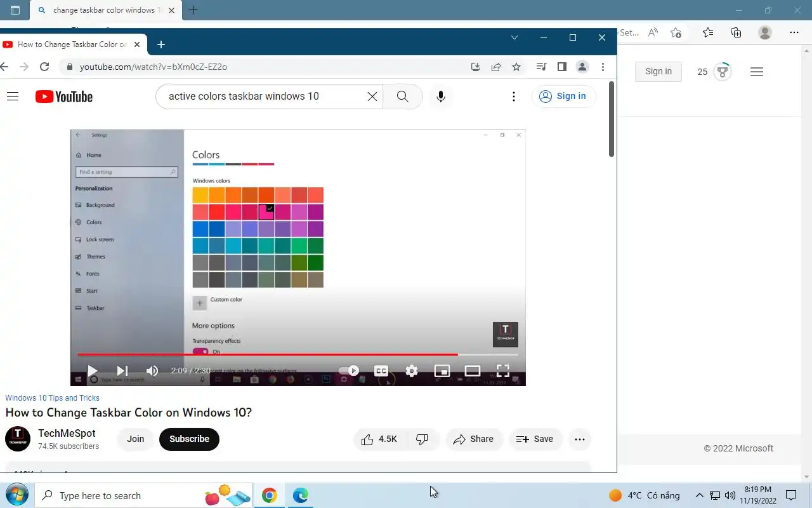Skip to next video
Image resolution: width=812 pixels, height=508 pixels.
(x=122, y=371)
